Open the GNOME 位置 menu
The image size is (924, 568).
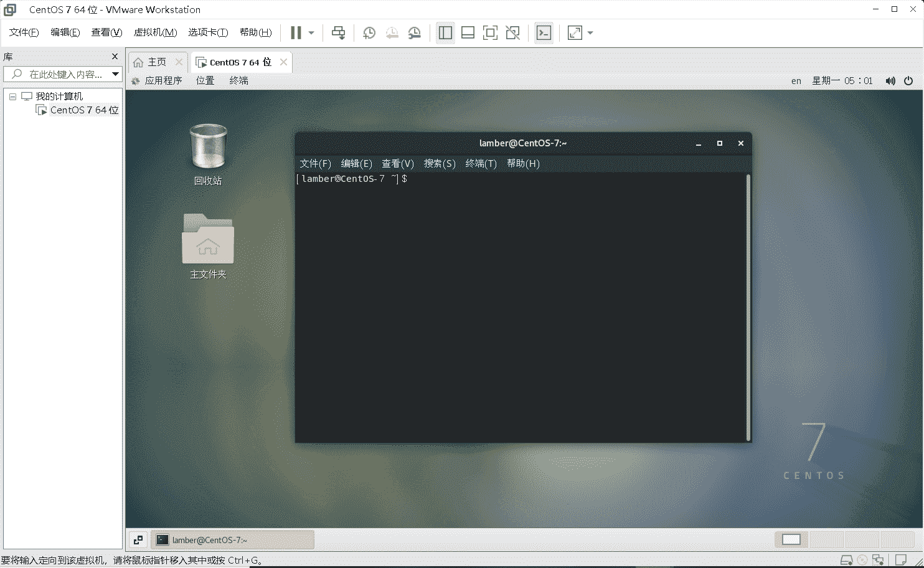(x=205, y=81)
